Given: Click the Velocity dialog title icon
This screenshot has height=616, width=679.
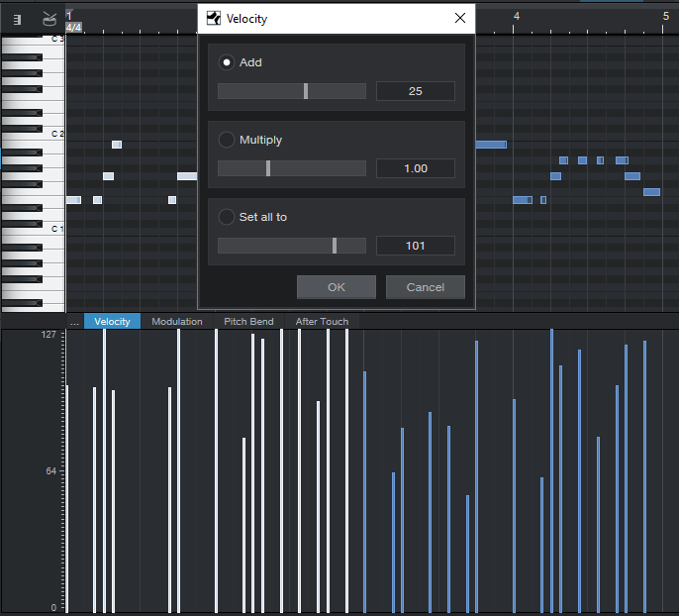Looking at the screenshot, I should pyautogui.click(x=214, y=19).
